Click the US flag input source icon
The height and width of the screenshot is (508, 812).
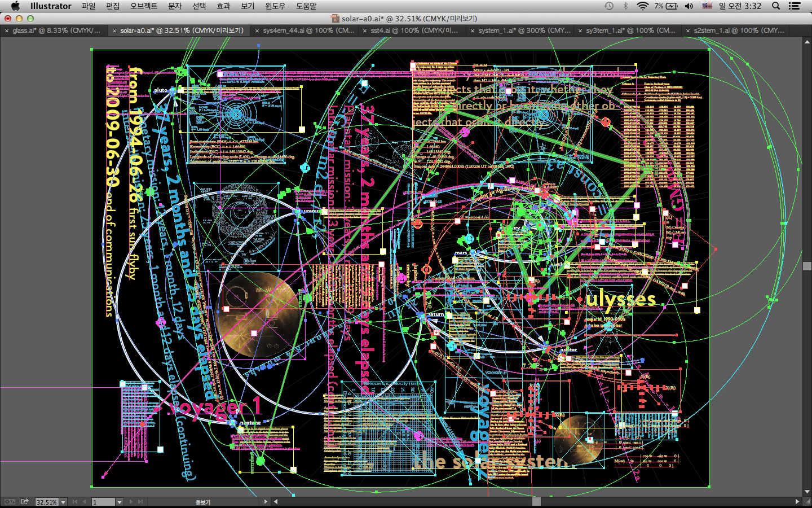click(707, 6)
